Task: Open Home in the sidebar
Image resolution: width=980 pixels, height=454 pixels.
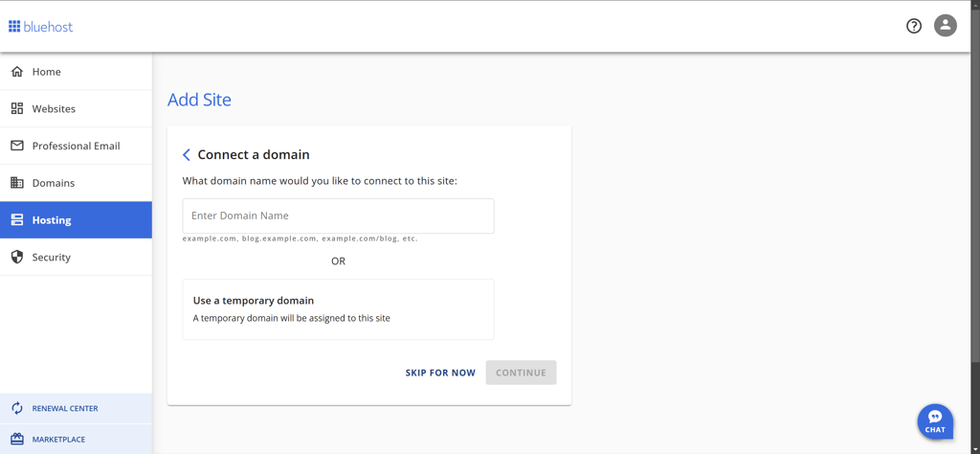Action: tap(76, 71)
